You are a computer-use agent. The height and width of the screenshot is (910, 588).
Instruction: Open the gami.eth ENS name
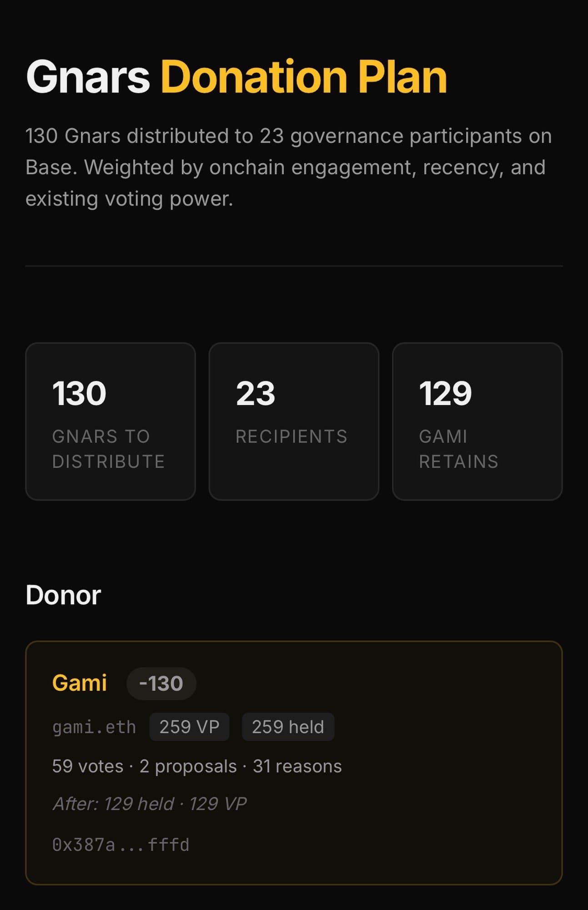94,727
